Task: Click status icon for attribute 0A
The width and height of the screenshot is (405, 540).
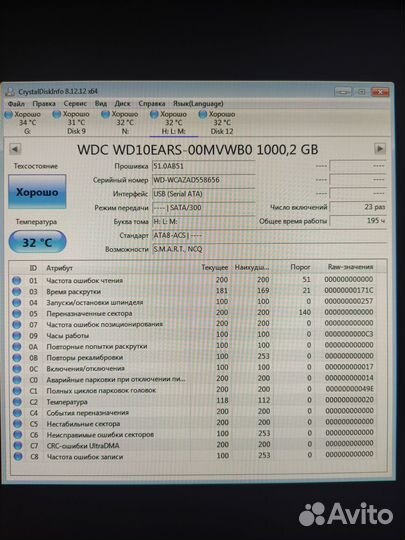Action: pyautogui.click(x=17, y=347)
